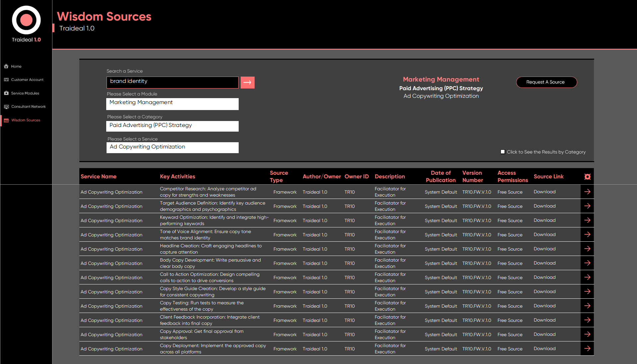Open the Marketing Management module dropdown

(x=172, y=104)
